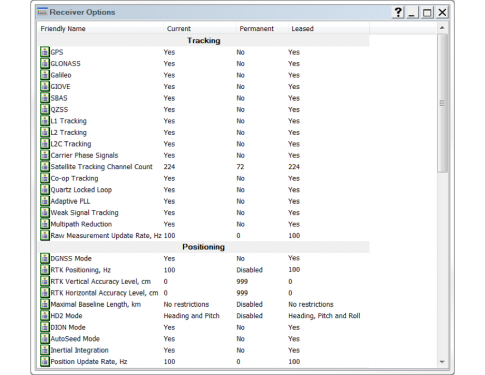Click permanent value 72 for channel count
Viewport: 485px width, 375px height.
point(240,167)
